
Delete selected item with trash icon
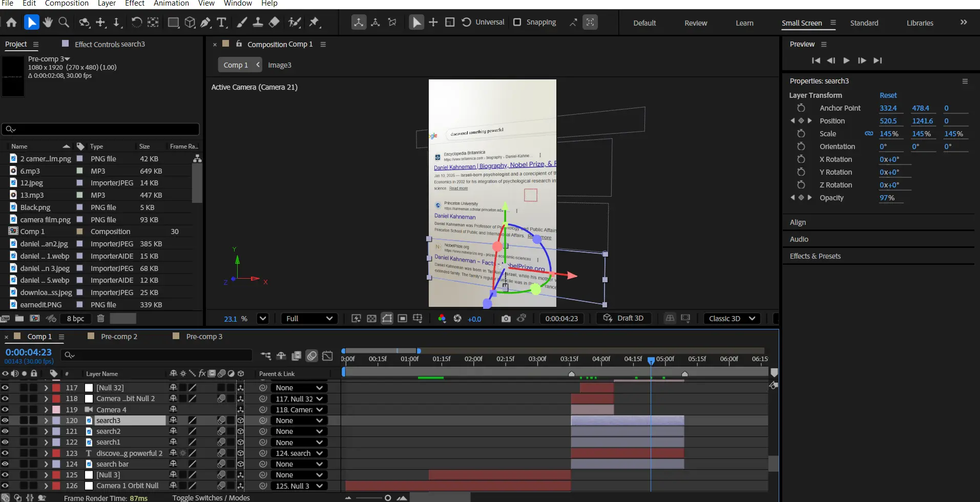[x=100, y=319]
